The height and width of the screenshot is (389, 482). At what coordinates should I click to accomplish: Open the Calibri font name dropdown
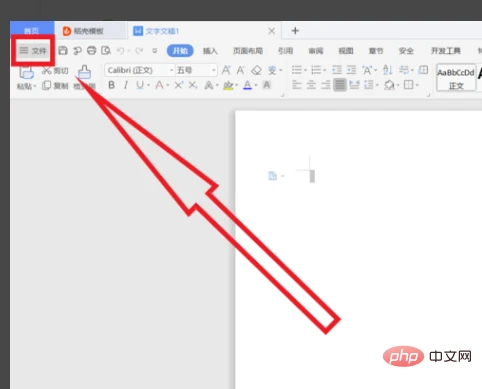tap(140, 70)
